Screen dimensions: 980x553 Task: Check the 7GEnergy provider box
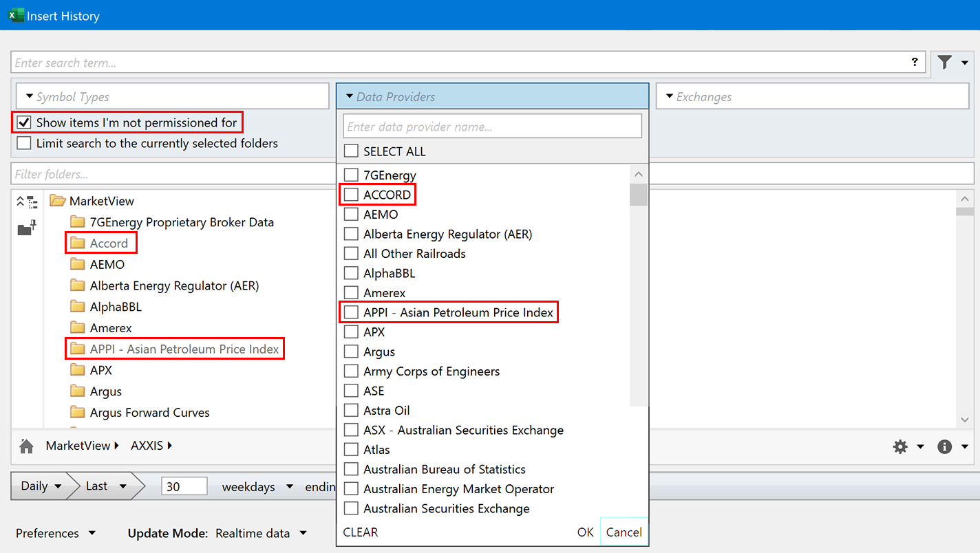[351, 175]
